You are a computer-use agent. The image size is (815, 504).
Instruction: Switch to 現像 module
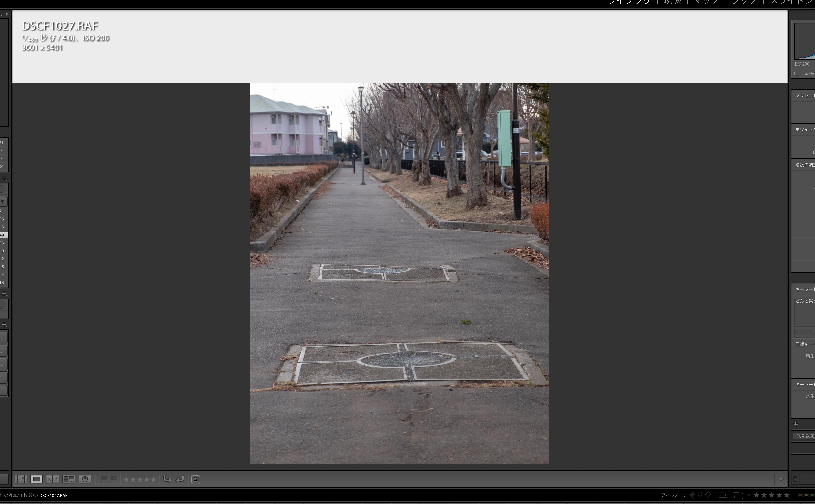click(x=672, y=2)
